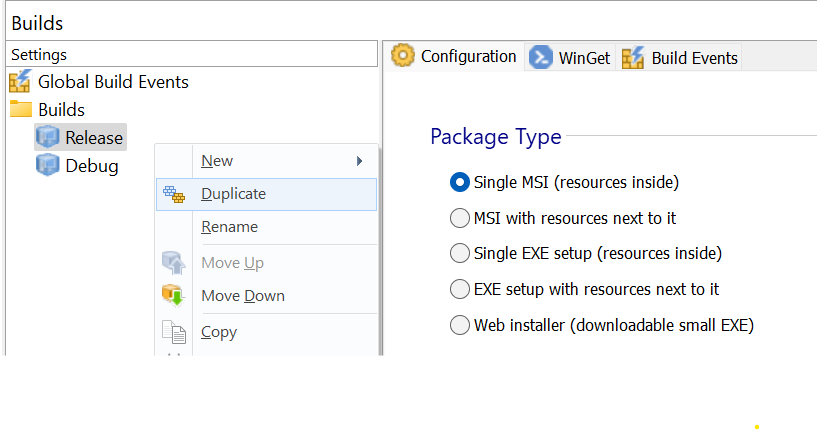Click the Release build cube icon

point(47,137)
